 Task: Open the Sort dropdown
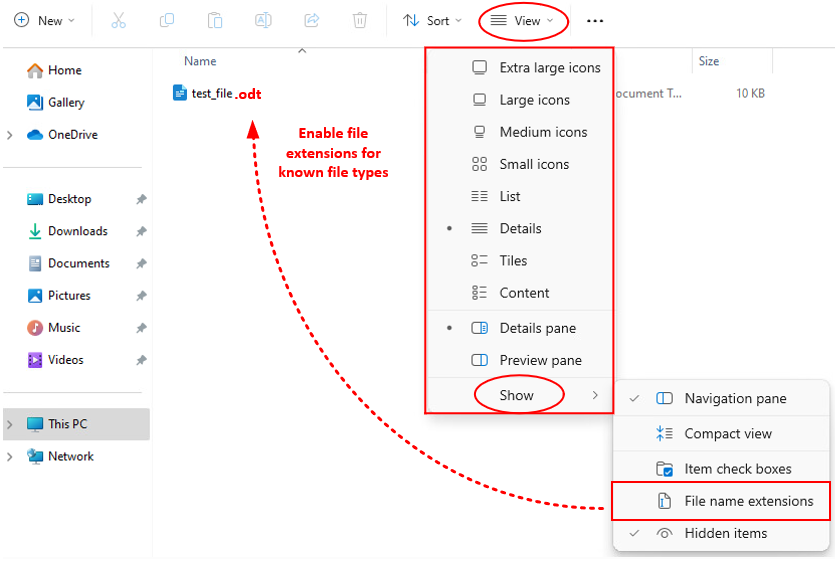pos(432,21)
